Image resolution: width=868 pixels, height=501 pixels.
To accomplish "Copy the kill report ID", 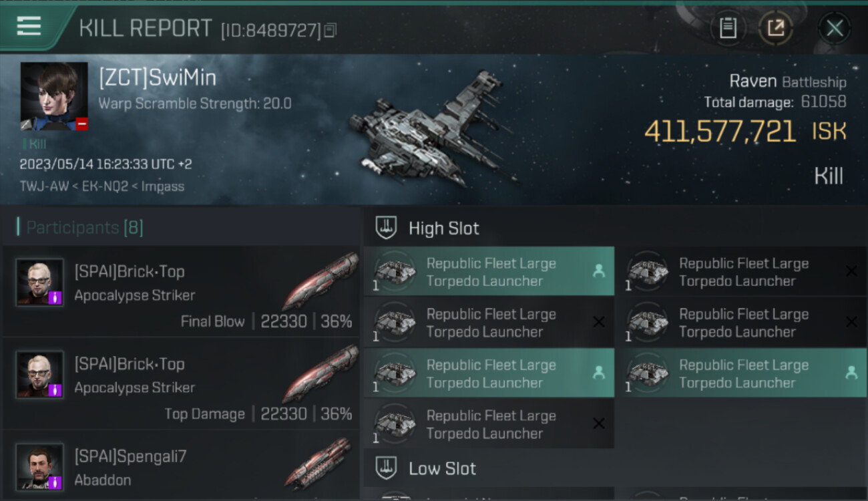I will click(x=330, y=30).
